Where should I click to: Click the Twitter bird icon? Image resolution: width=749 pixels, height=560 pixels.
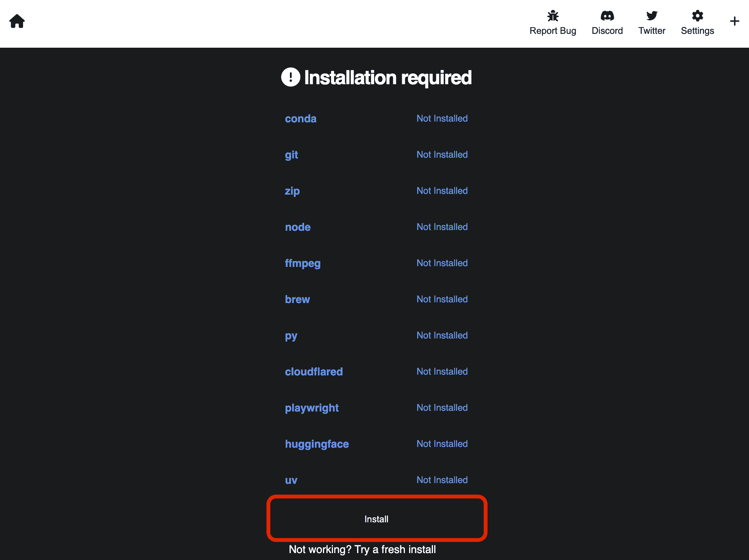tap(652, 16)
